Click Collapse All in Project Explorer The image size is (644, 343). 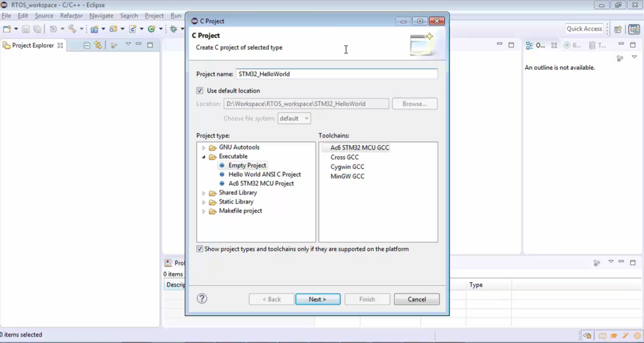[87, 45]
